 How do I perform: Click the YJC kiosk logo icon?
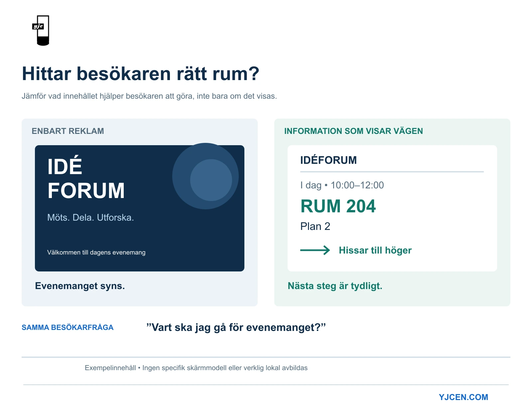click(41, 30)
